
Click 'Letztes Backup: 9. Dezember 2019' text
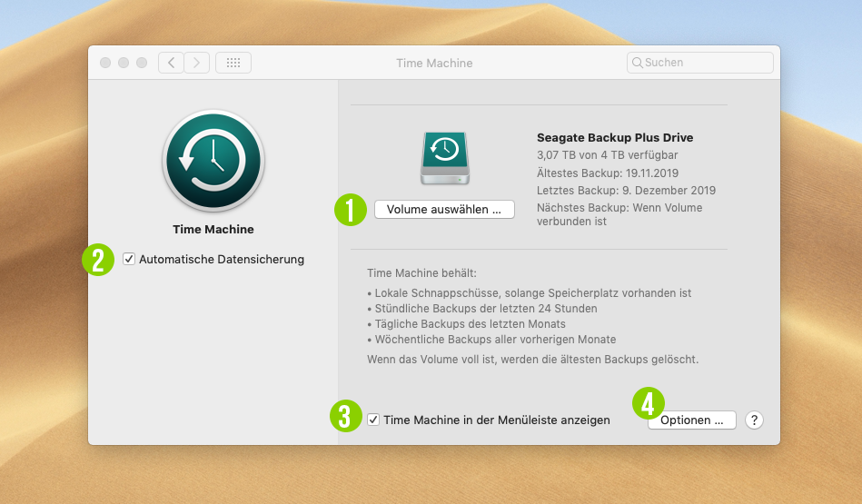point(626,191)
